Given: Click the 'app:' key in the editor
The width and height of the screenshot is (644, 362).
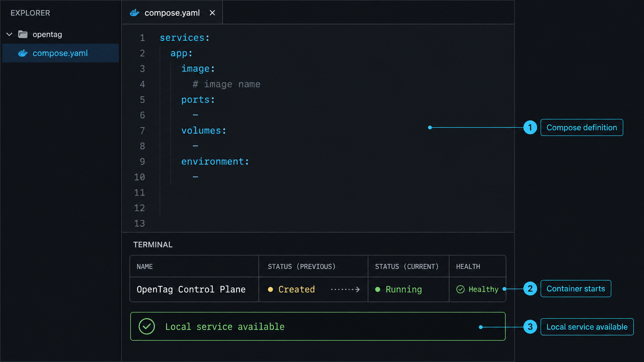Looking at the screenshot, I should tap(181, 53).
